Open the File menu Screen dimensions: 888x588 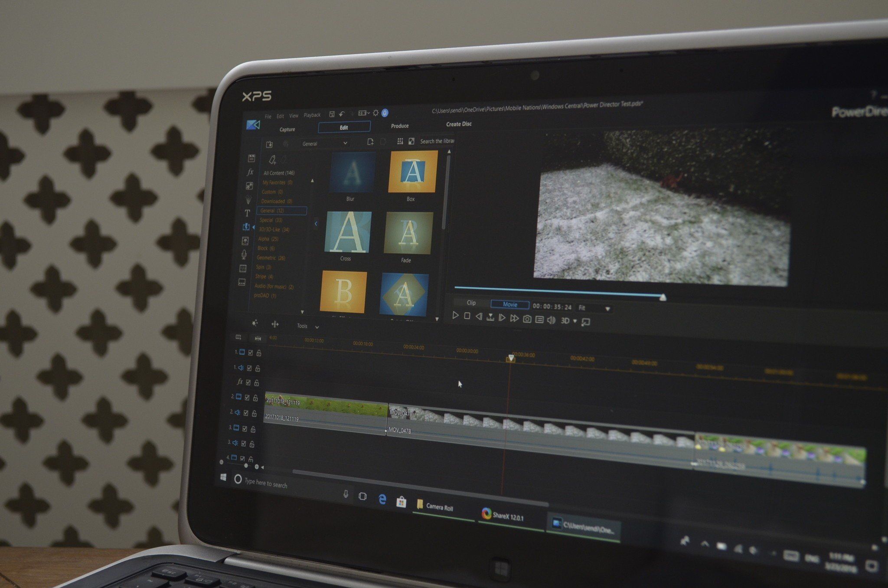[x=268, y=117]
